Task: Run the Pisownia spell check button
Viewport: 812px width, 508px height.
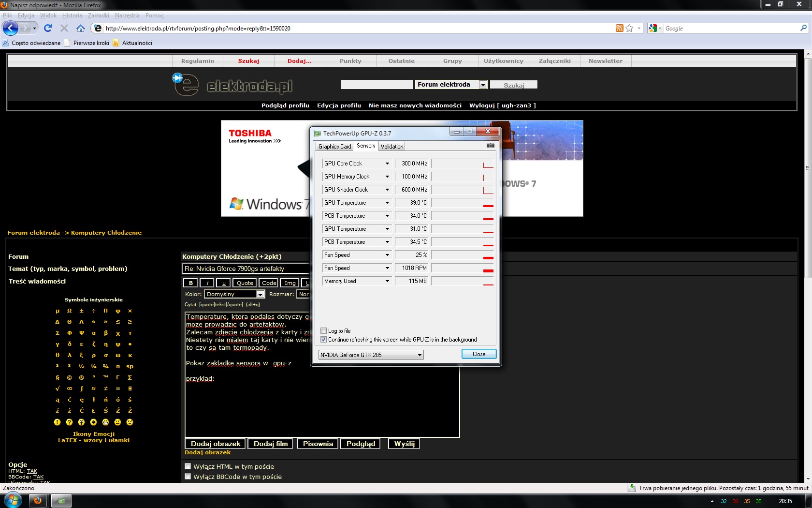Action: tap(318, 444)
